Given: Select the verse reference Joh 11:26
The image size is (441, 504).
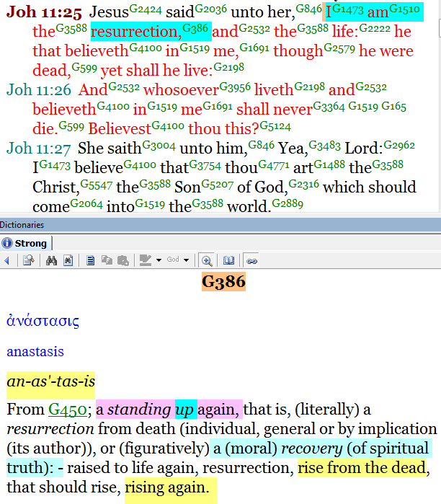Looking at the screenshot, I should 38,89.
